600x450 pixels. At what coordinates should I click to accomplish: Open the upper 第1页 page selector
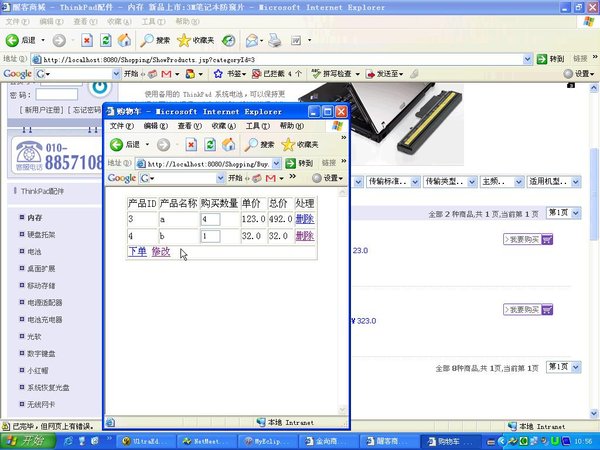pyautogui.click(x=562, y=213)
